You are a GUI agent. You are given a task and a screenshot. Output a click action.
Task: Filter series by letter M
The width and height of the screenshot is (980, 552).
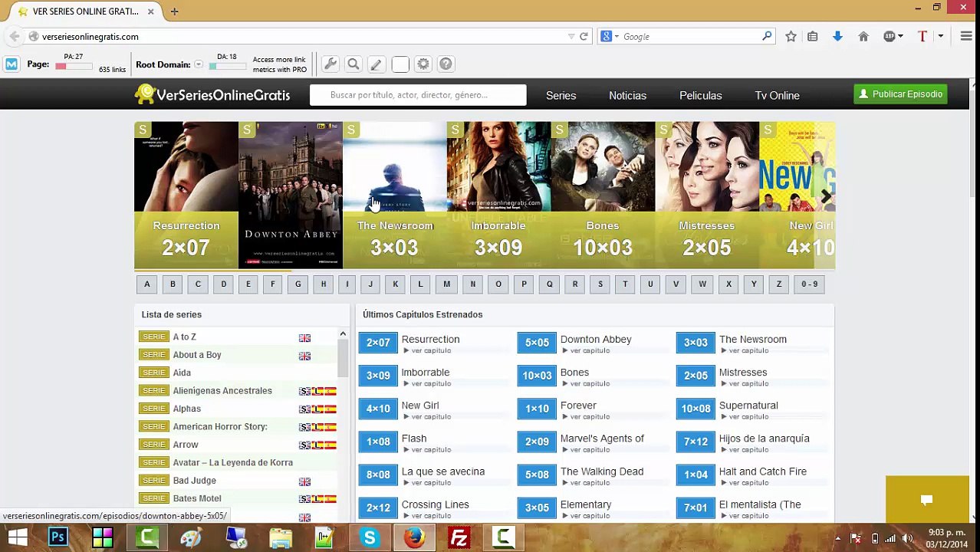(x=446, y=284)
